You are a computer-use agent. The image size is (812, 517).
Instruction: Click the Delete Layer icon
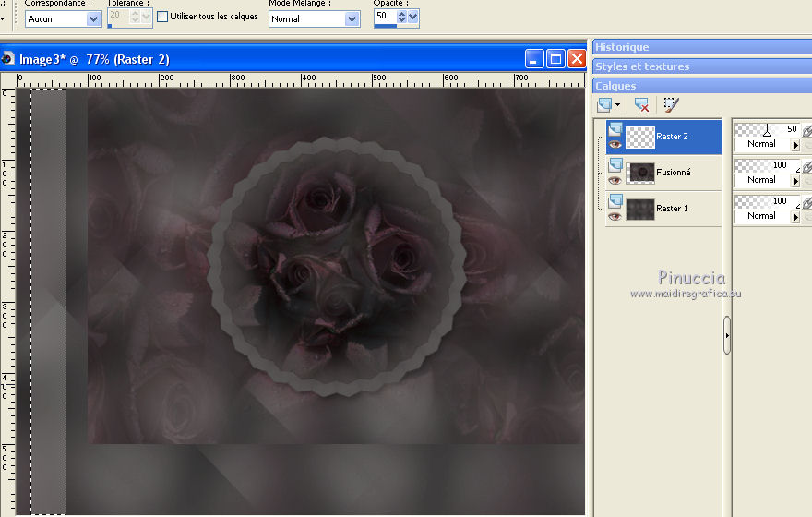pyautogui.click(x=641, y=105)
